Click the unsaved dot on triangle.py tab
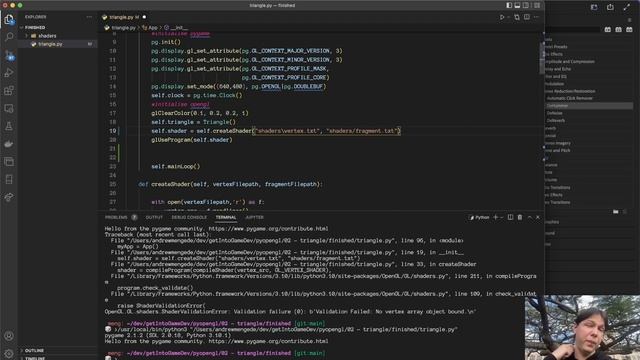Screen dimensions: 640x360 coord(144,17)
